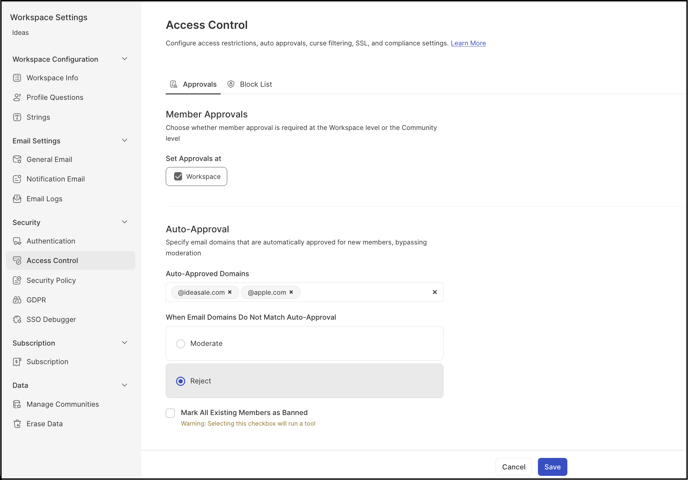Viewport: 688px width, 480px height.
Task: Toggle the Workspace approvals checkbox
Action: (x=178, y=176)
